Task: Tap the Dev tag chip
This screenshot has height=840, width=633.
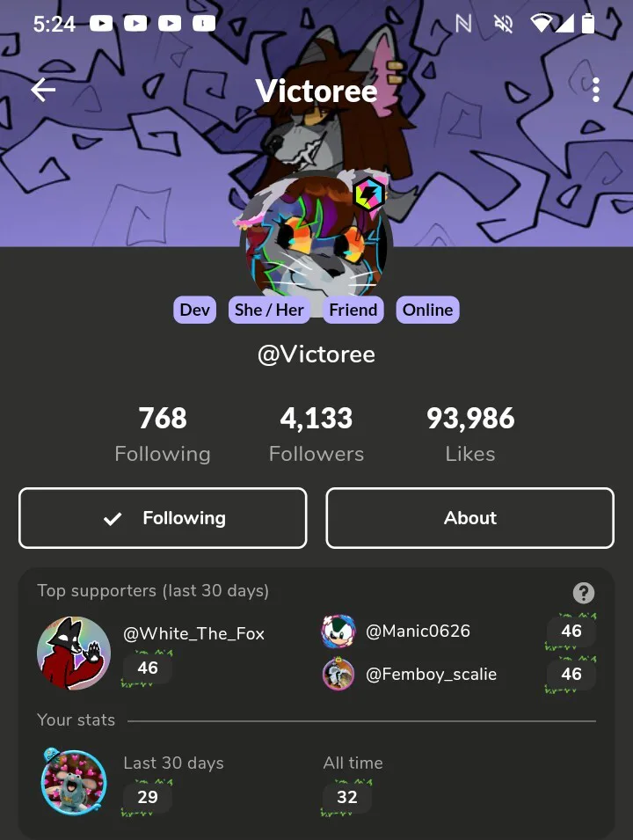Action: (195, 310)
